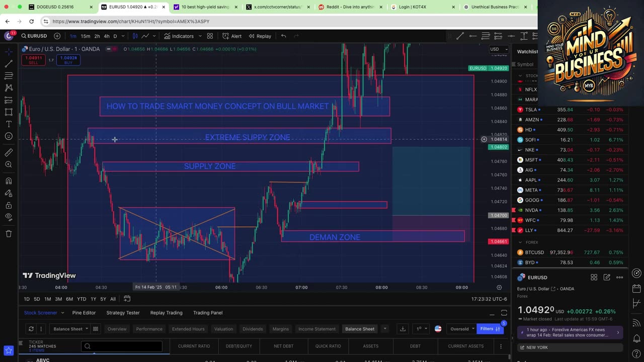The width and height of the screenshot is (644, 362).
Task: Select the crosshair cursor tool in left toolbar
Action: click(x=9, y=52)
